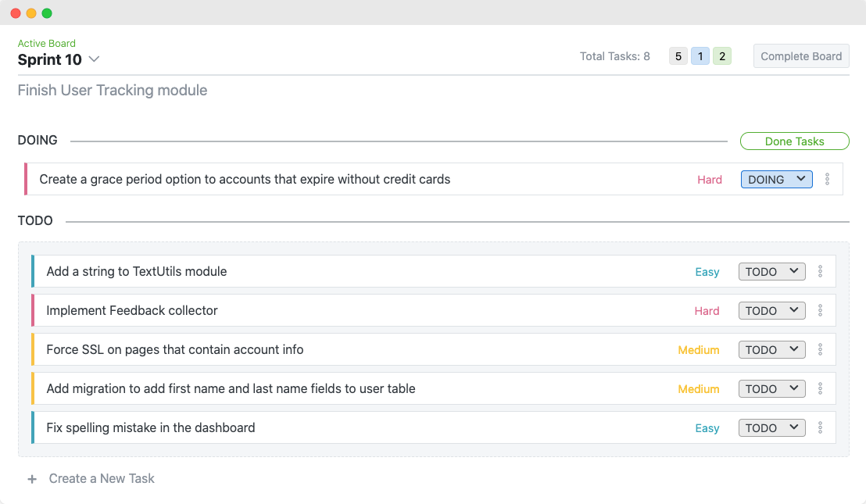Change status of Add a string task

(771, 272)
